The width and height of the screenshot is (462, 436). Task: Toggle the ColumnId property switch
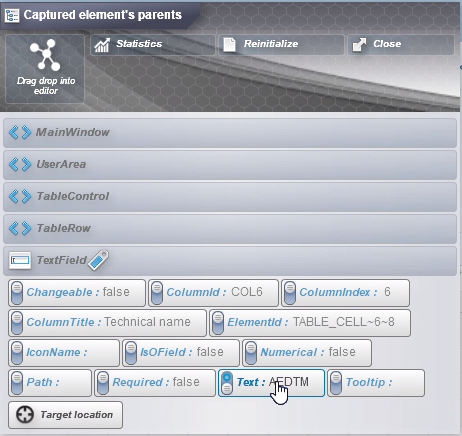(157, 293)
